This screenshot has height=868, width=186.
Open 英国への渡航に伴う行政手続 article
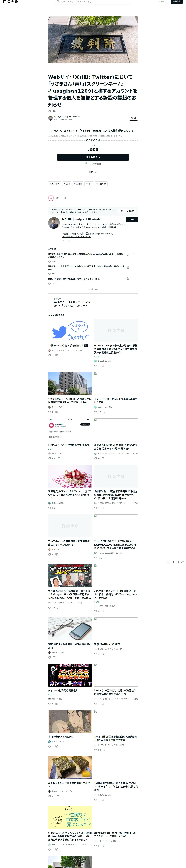(x=74, y=279)
